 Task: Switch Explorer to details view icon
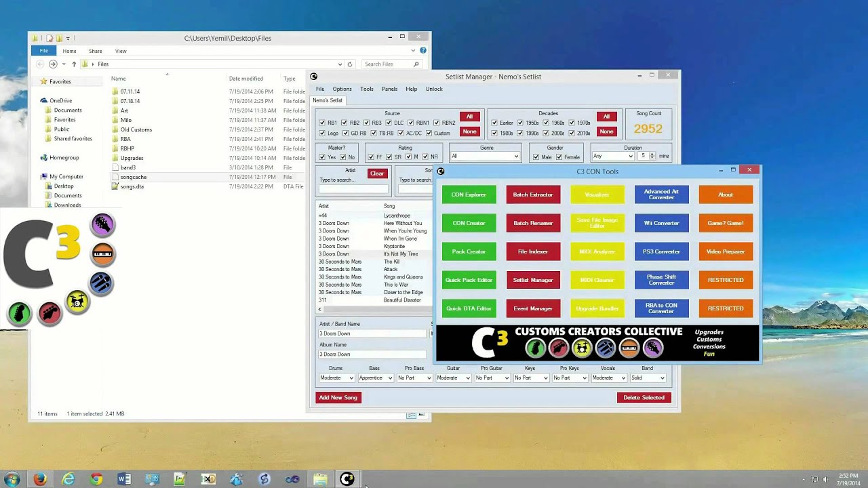411,414
